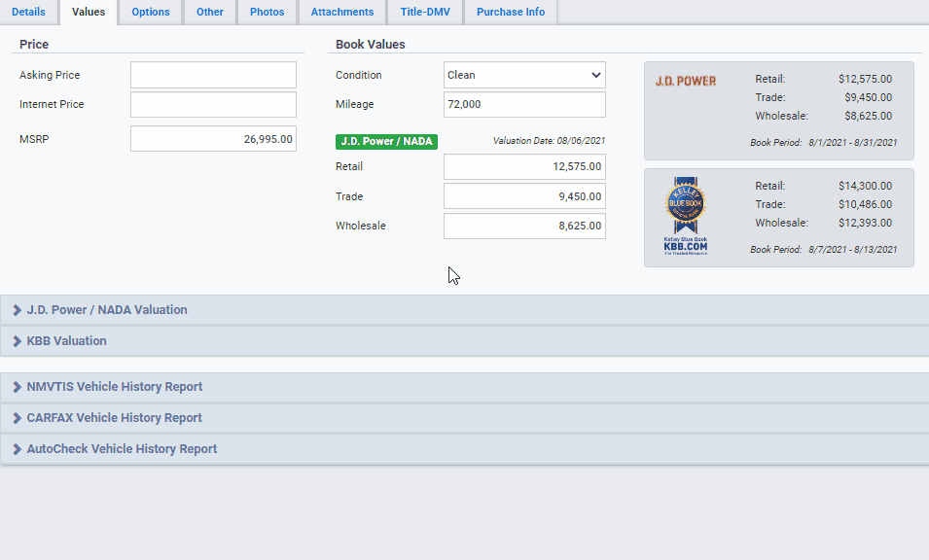The width and height of the screenshot is (929, 560).
Task: Click the MSRP field
Action: point(213,139)
